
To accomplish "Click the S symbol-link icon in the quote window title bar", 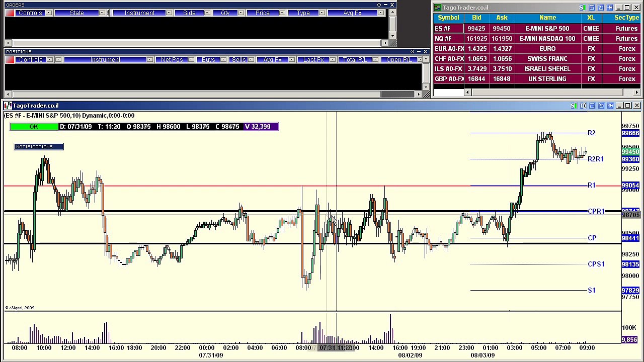I will tap(582, 8).
